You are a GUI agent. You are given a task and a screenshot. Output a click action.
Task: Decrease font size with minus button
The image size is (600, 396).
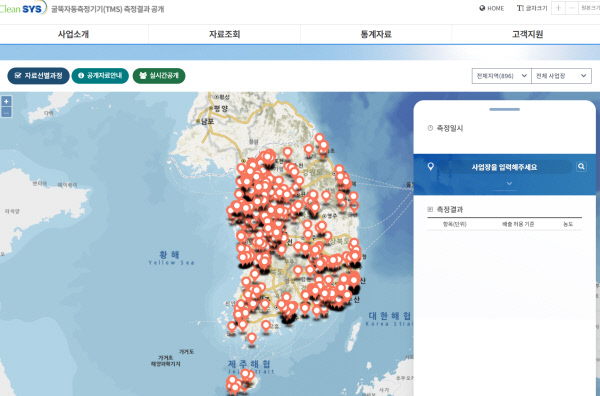(x=572, y=8)
